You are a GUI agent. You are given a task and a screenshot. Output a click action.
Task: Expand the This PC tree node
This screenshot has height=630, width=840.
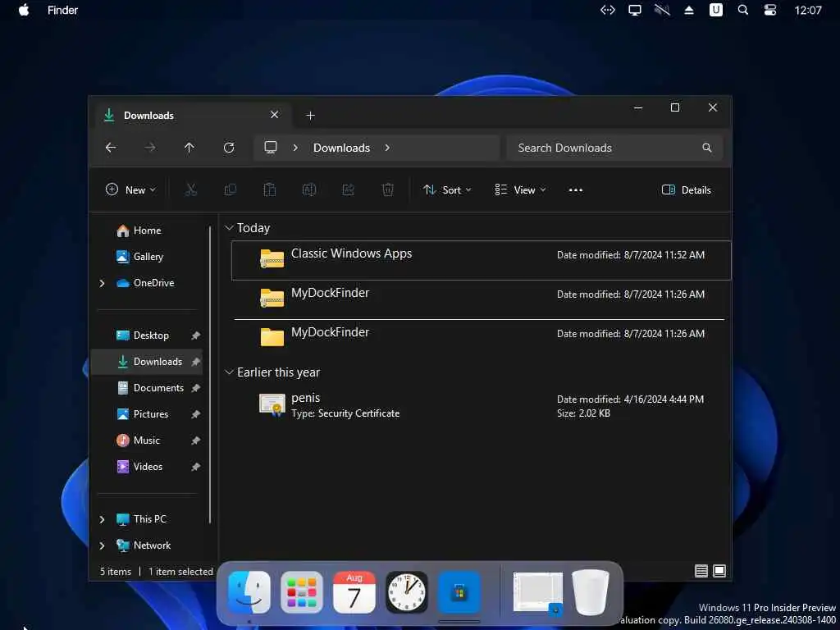point(102,519)
